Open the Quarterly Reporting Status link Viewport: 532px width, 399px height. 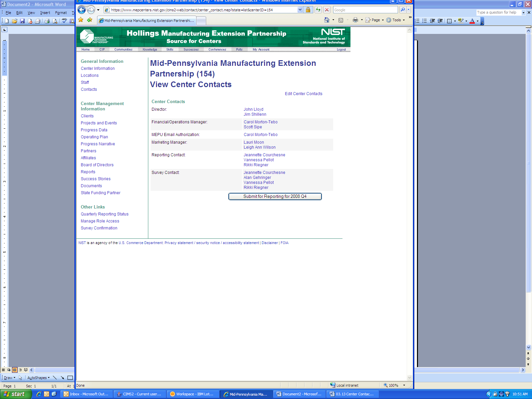(104, 214)
